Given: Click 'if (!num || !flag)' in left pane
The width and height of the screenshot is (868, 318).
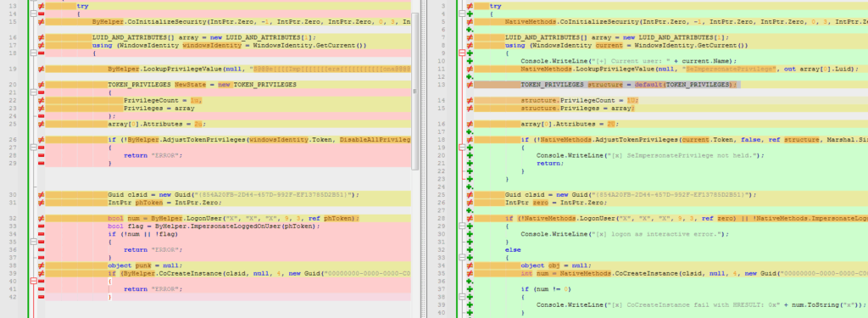Looking at the screenshot, I should click(x=142, y=234).
